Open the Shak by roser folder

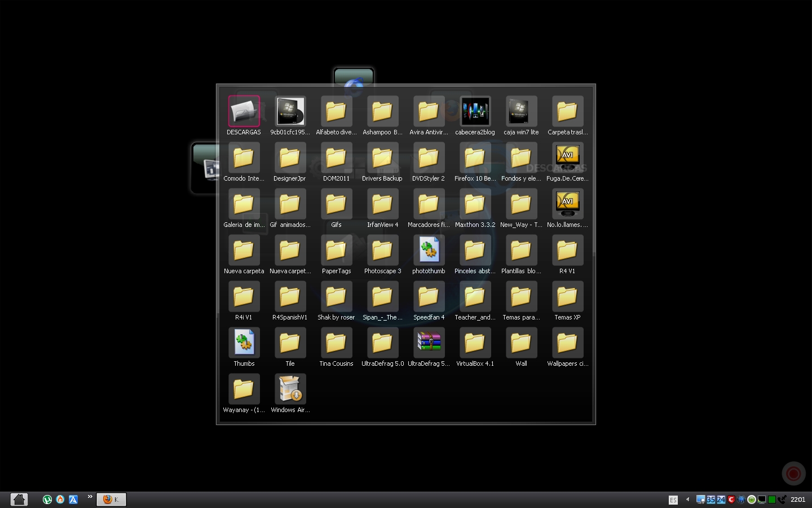pos(336,296)
